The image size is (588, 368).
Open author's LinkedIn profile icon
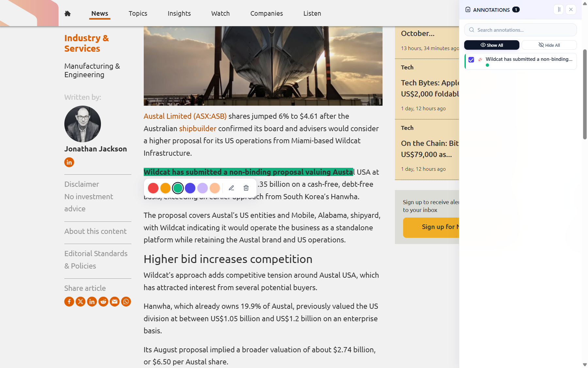click(69, 162)
